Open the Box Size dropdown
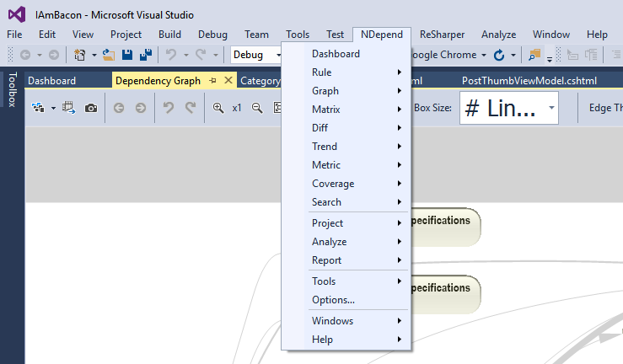Image resolution: width=623 pixels, height=364 pixels. tap(551, 108)
